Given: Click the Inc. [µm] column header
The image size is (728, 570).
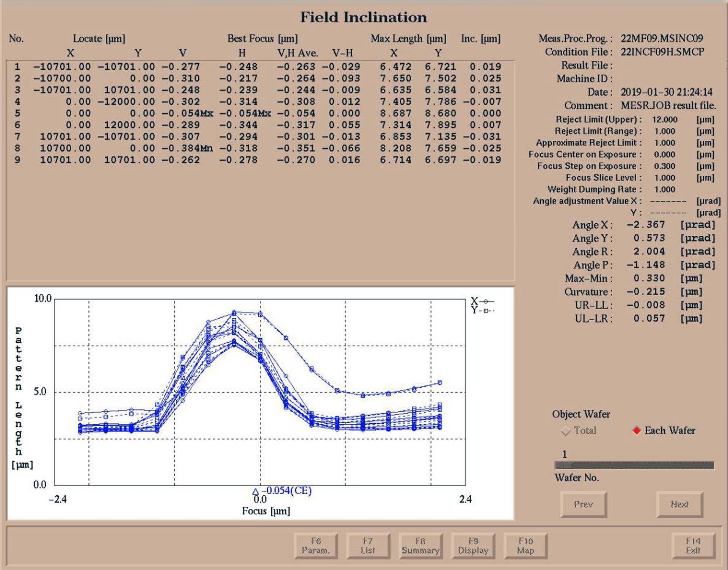Looking at the screenshot, I should click(481, 39).
